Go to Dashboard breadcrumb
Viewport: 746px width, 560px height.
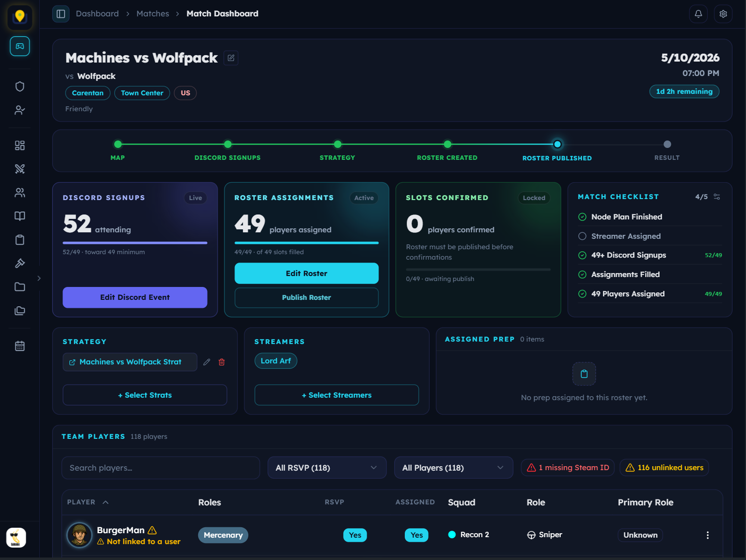tap(97, 14)
